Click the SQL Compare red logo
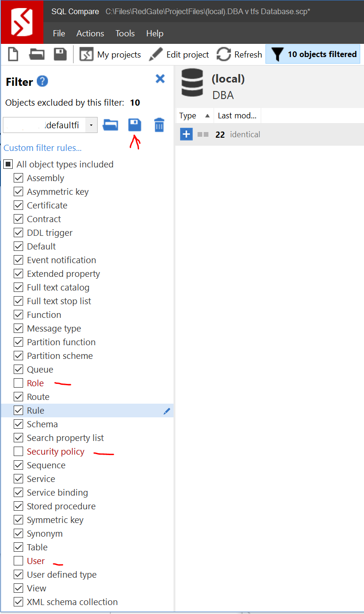This screenshot has width=364, height=614. pyautogui.click(x=22, y=22)
